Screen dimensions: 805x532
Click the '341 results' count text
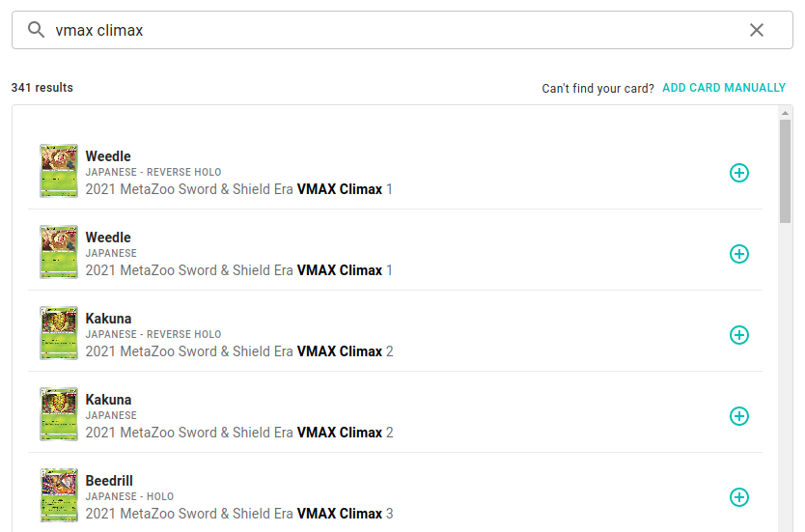(42, 88)
